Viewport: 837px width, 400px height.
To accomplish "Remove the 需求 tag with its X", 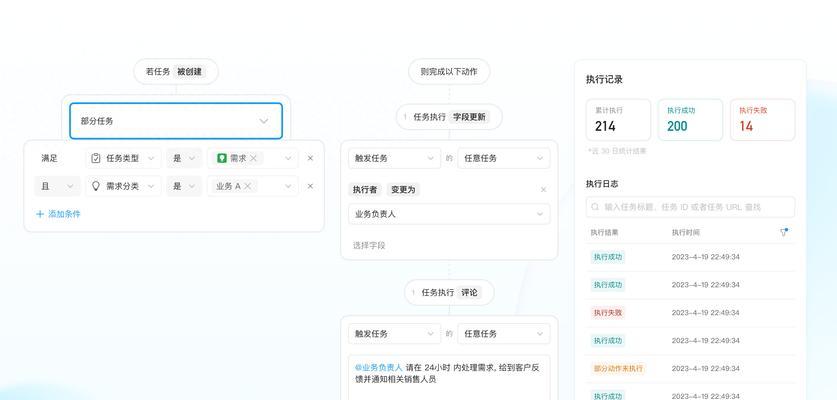I will pos(253,158).
